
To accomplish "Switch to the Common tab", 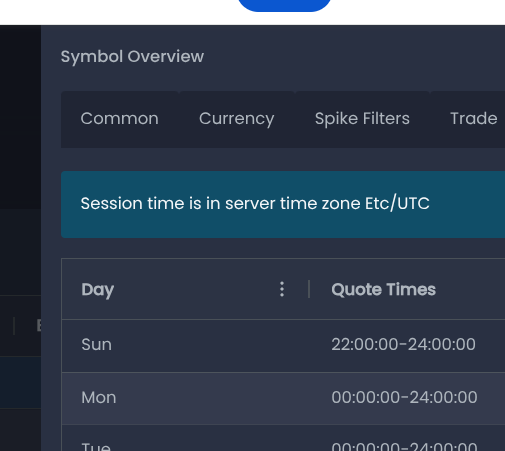I will click(119, 119).
